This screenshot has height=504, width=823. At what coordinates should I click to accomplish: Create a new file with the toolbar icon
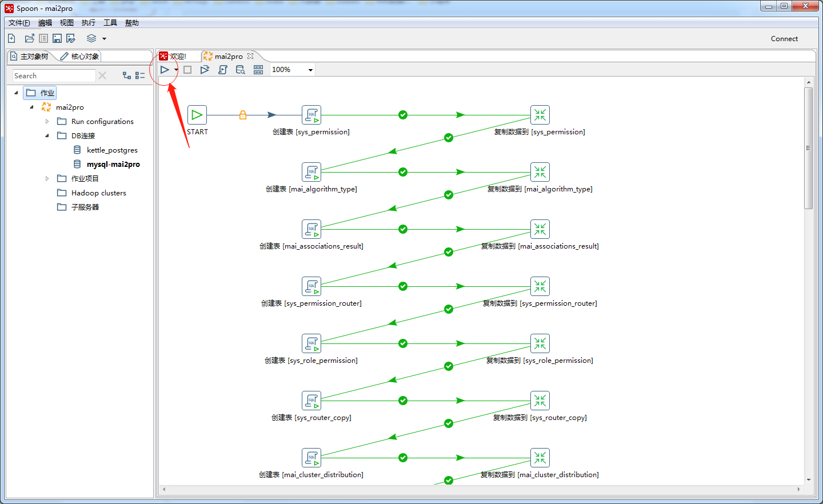pyautogui.click(x=11, y=38)
